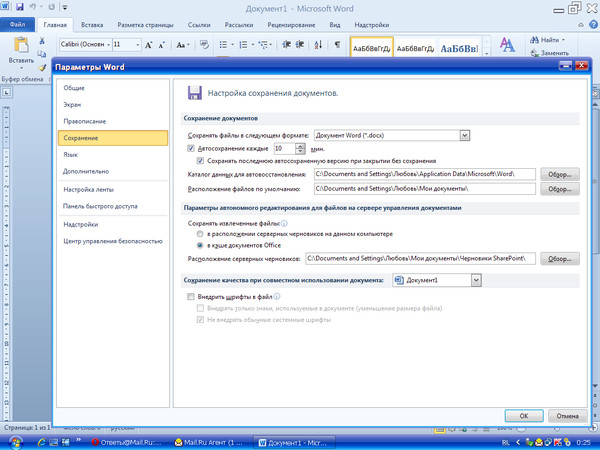Check Внедрять только знаки, используемые в документе
The image size is (600, 450).
tap(200, 308)
